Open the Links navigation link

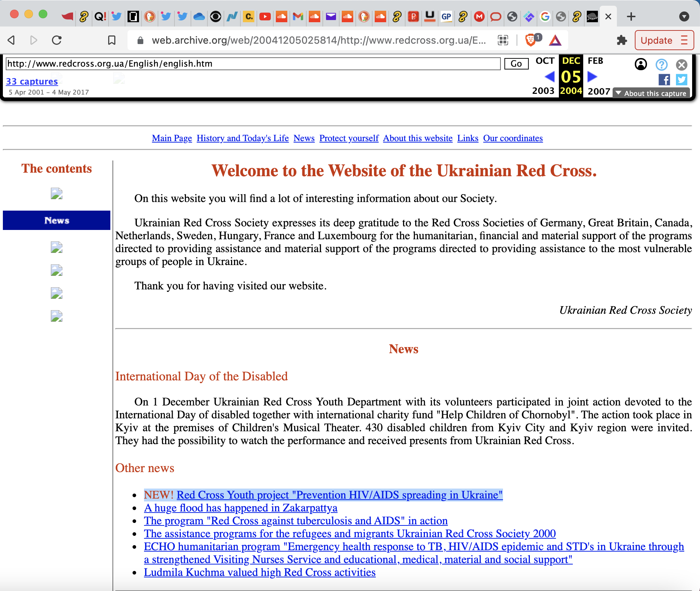tap(468, 138)
